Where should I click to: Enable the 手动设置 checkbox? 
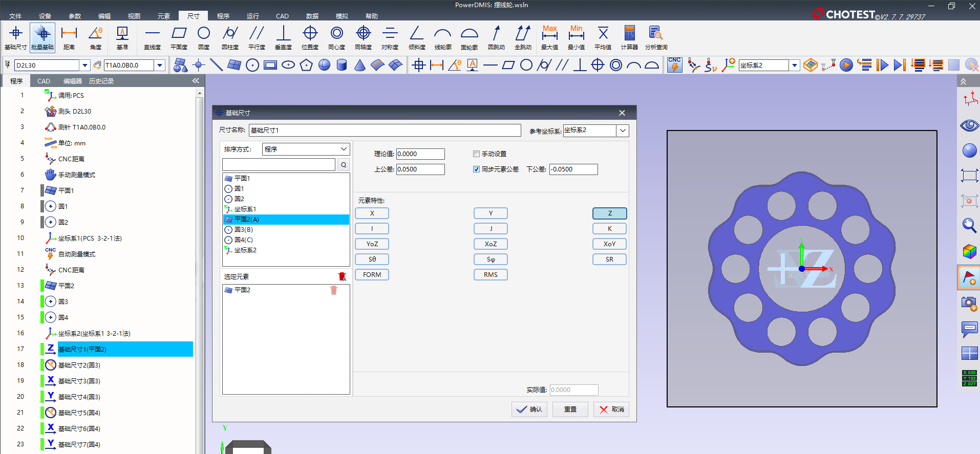[476, 154]
